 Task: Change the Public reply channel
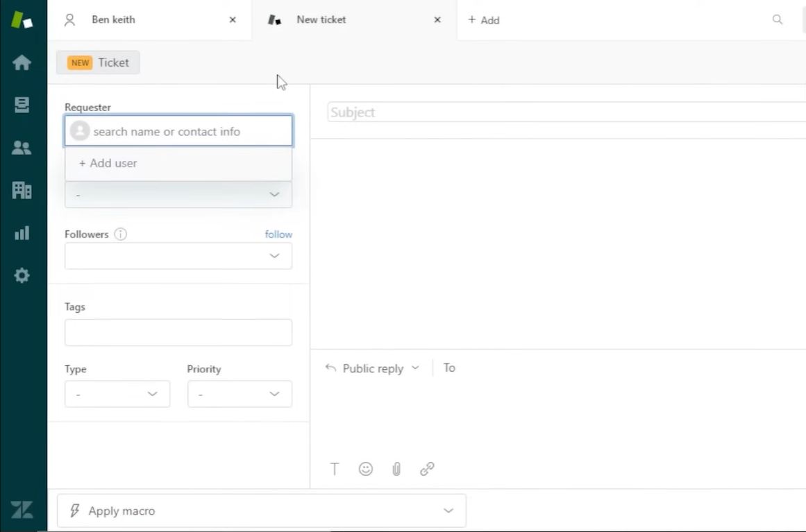coord(372,368)
